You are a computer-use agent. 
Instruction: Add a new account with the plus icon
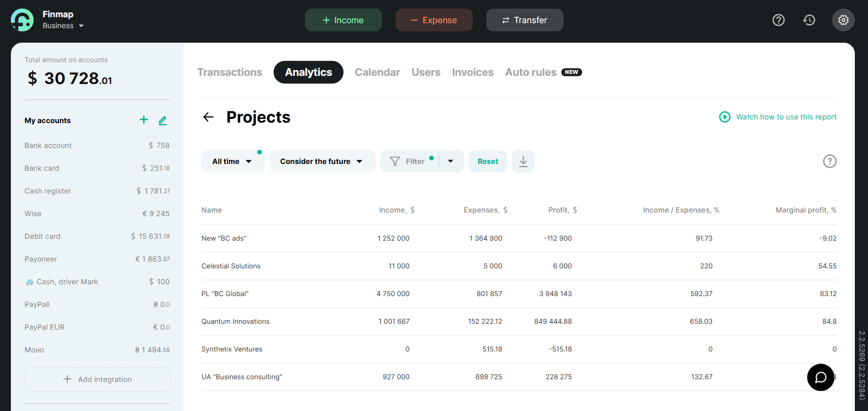click(x=143, y=120)
